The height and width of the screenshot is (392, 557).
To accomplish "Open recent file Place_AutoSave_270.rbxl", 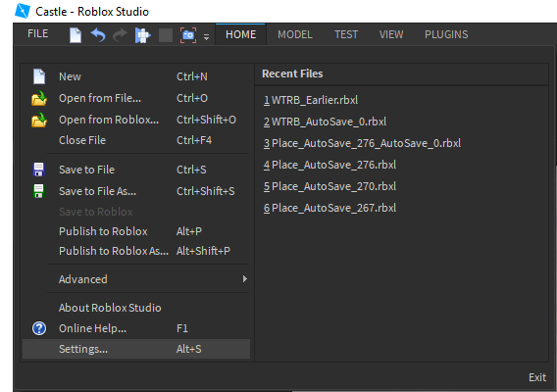I will pyautogui.click(x=329, y=186).
